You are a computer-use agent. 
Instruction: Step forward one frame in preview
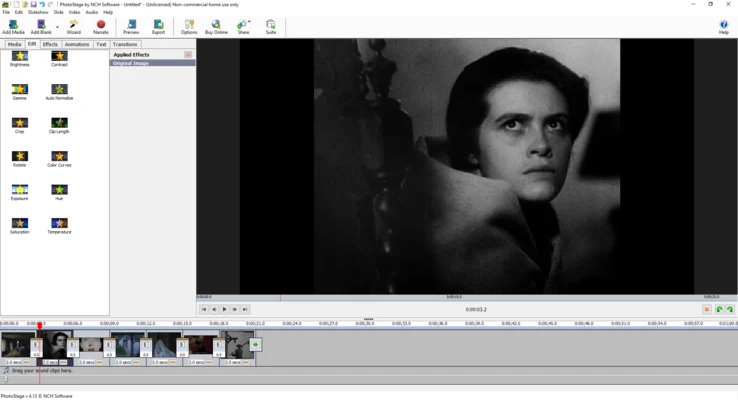click(235, 309)
